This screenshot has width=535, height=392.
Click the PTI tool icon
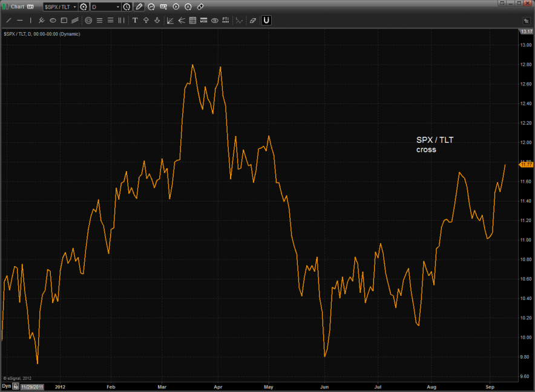coord(226,21)
